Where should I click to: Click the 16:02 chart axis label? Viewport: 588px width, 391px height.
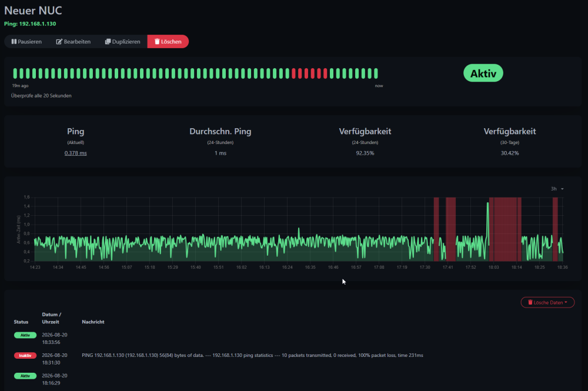click(x=241, y=268)
